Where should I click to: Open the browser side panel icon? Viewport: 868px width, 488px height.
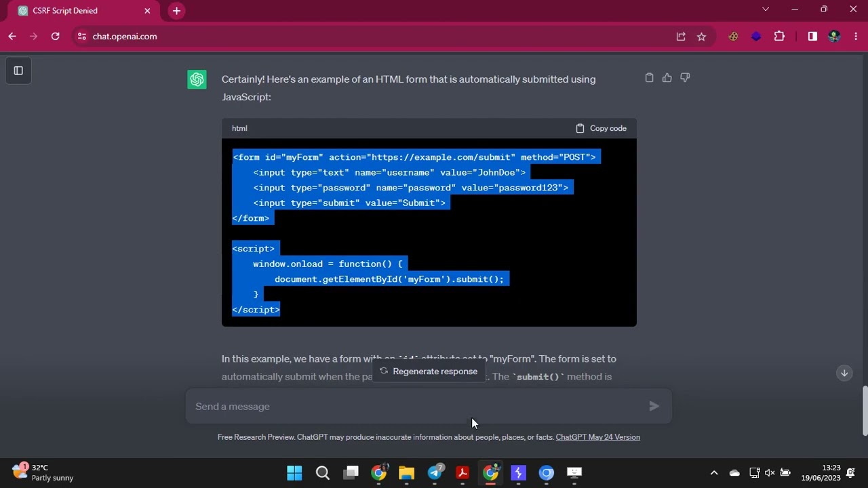pyautogui.click(x=812, y=37)
